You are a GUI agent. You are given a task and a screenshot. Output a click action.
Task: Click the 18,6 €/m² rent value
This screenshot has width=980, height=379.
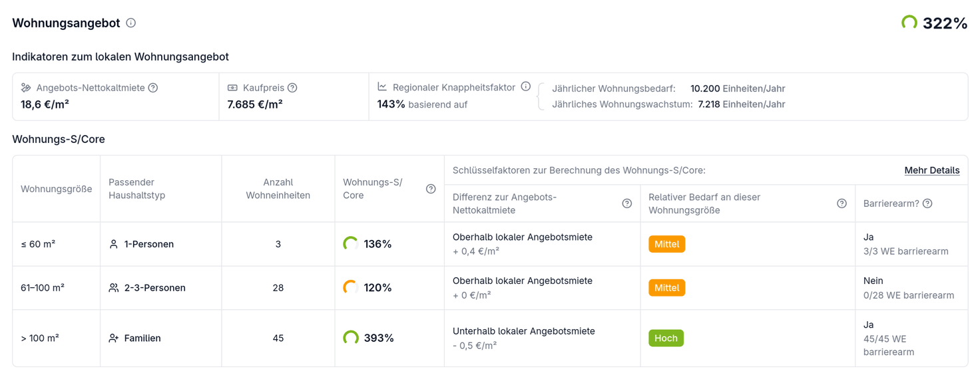pos(45,104)
